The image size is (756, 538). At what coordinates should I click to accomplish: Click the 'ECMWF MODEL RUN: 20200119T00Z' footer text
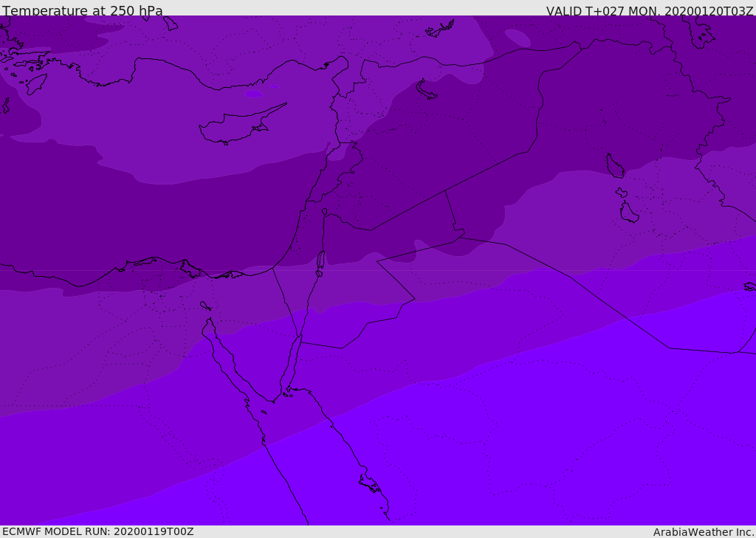tap(98, 531)
